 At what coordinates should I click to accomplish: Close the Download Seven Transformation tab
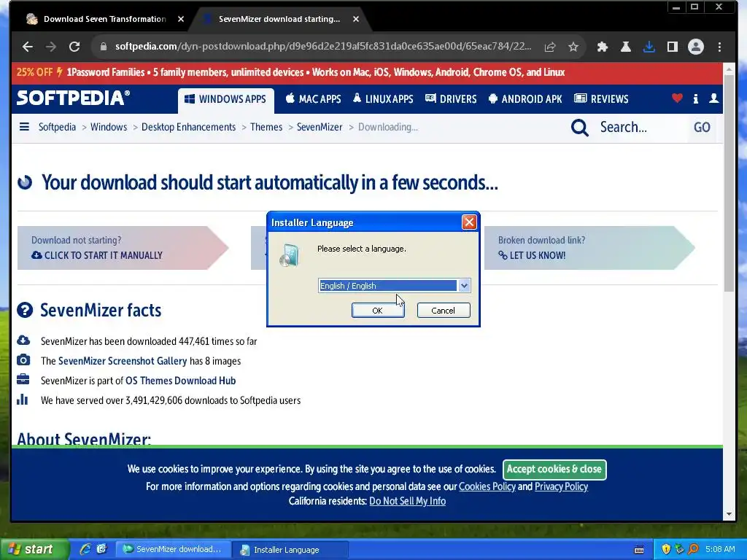[x=181, y=19]
